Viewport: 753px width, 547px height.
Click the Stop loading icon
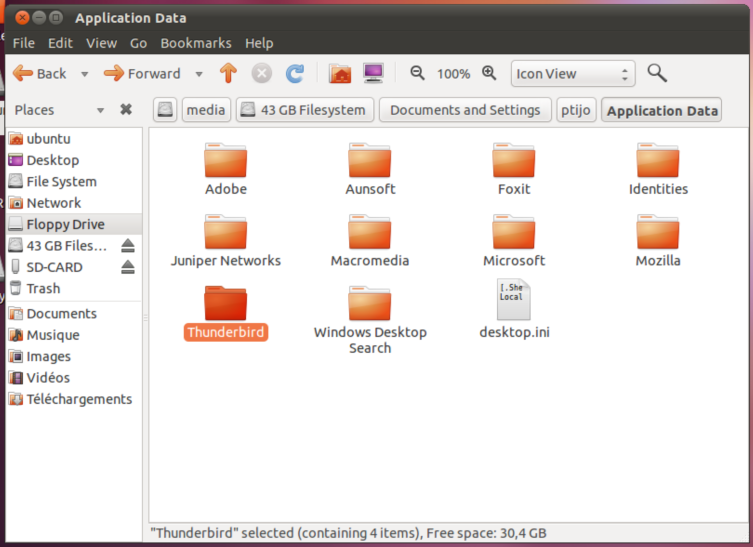(x=262, y=73)
